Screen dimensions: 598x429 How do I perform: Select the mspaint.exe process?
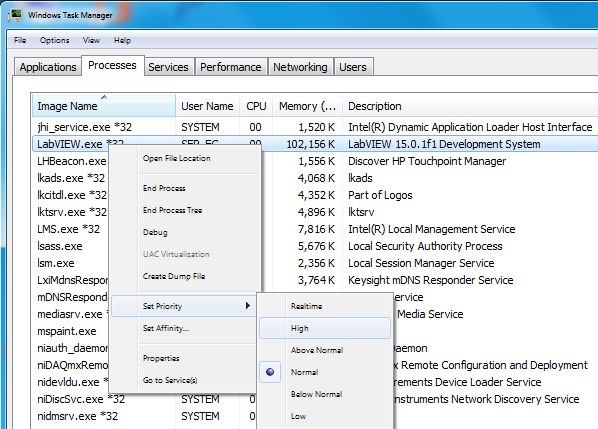coord(67,331)
